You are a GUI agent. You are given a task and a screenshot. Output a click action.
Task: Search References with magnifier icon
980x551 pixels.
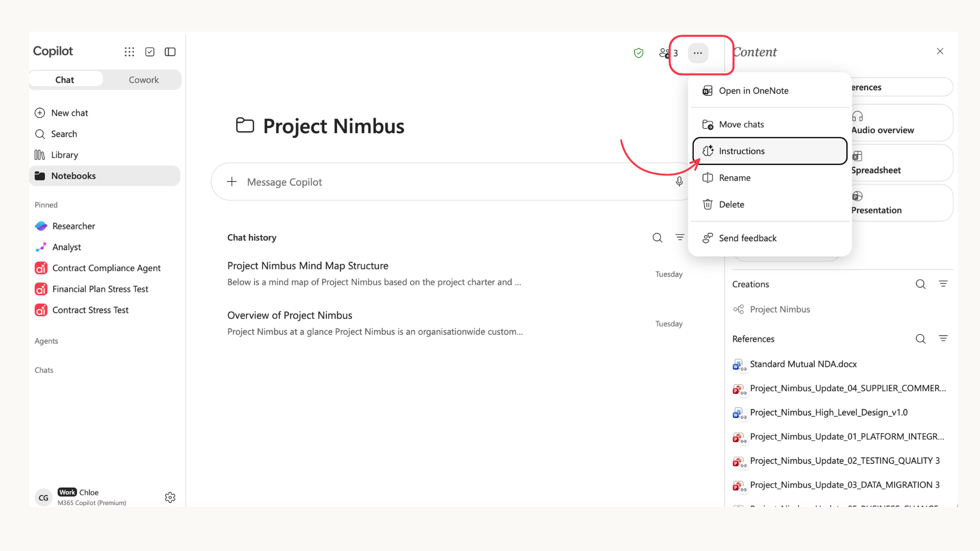[x=920, y=338]
